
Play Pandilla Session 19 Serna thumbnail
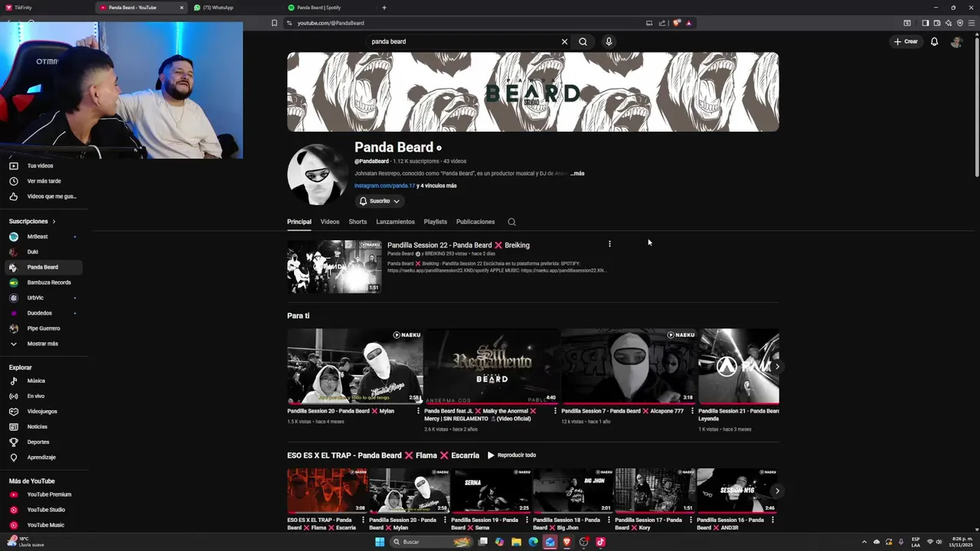491,491
